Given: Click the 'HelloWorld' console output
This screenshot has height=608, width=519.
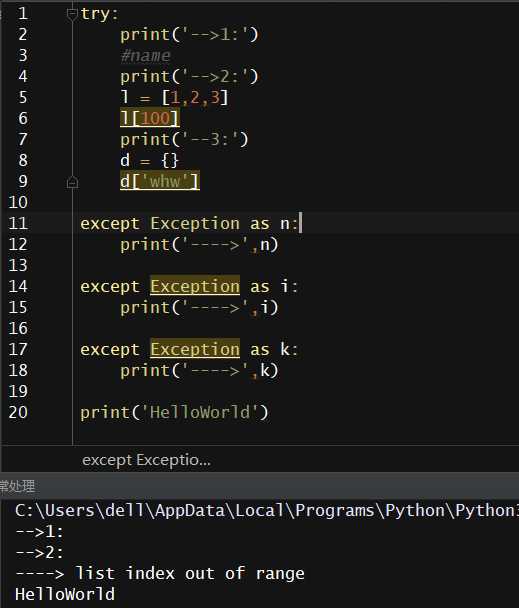Looking at the screenshot, I should (65, 594).
